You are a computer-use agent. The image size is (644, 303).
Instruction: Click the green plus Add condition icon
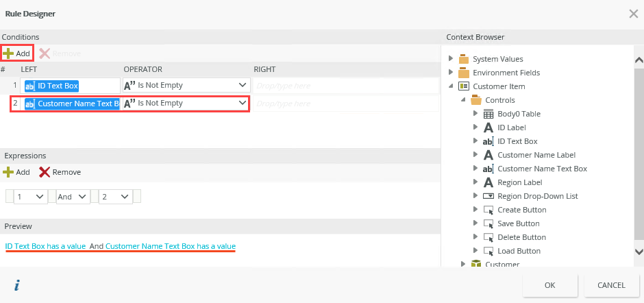click(8, 53)
